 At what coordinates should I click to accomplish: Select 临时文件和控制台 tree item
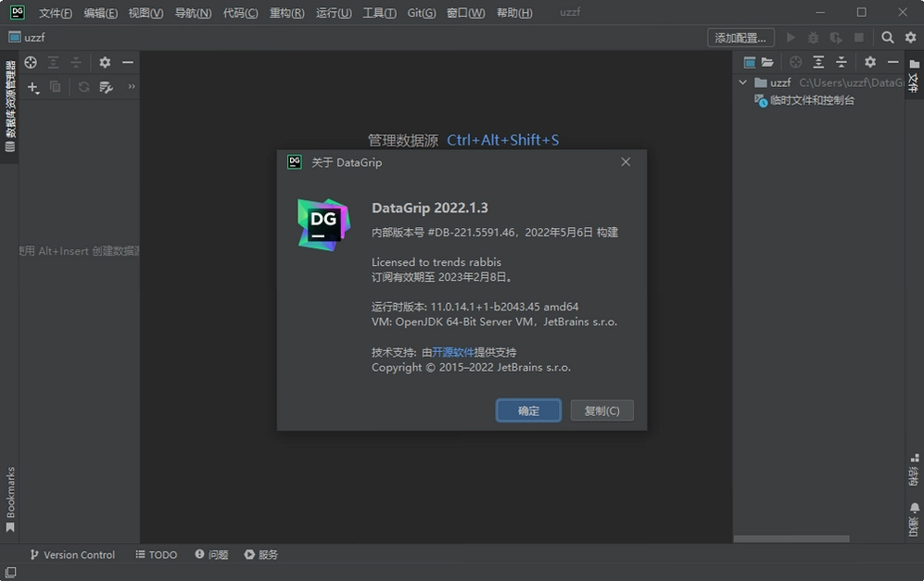[805, 101]
